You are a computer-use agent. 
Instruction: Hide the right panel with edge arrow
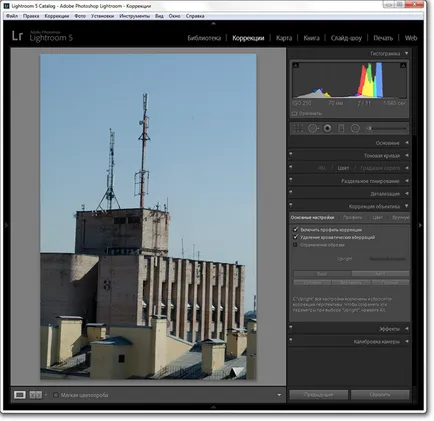[420, 226]
